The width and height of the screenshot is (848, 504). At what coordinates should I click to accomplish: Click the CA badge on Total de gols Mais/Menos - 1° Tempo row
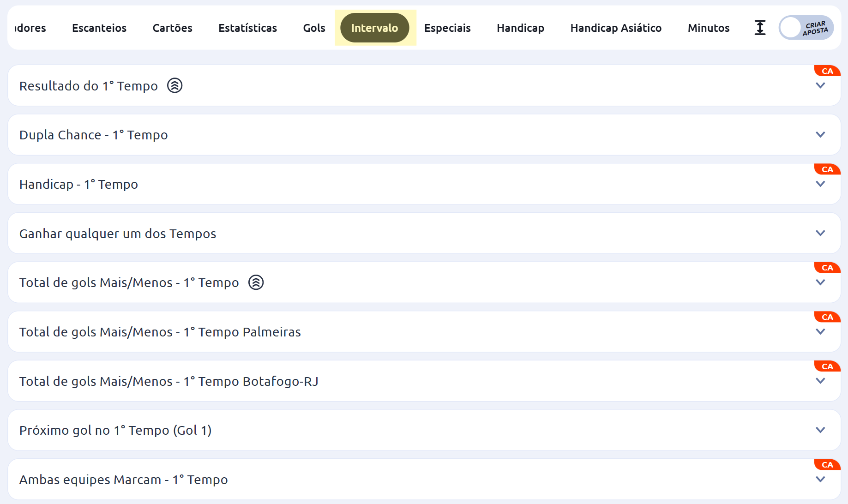tap(827, 268)
